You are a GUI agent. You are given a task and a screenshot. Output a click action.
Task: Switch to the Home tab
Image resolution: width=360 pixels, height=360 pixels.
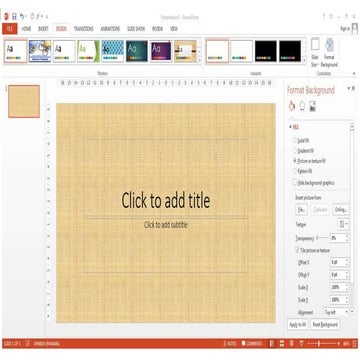(26, 29)
